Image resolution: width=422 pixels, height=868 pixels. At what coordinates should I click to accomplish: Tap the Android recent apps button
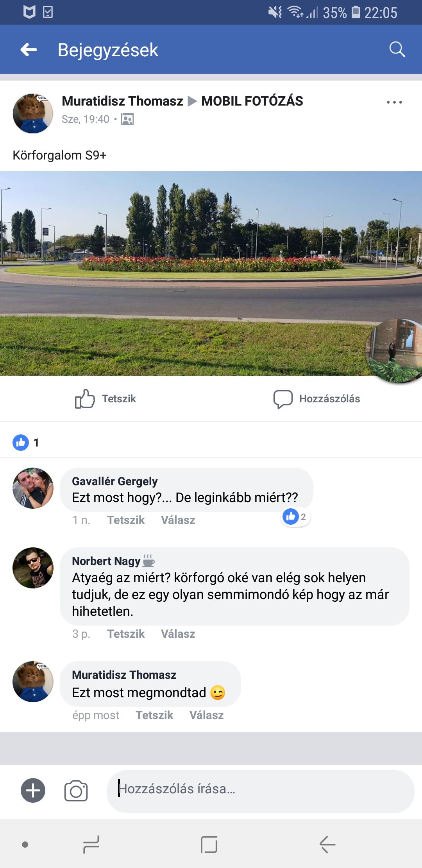[91, 845]
